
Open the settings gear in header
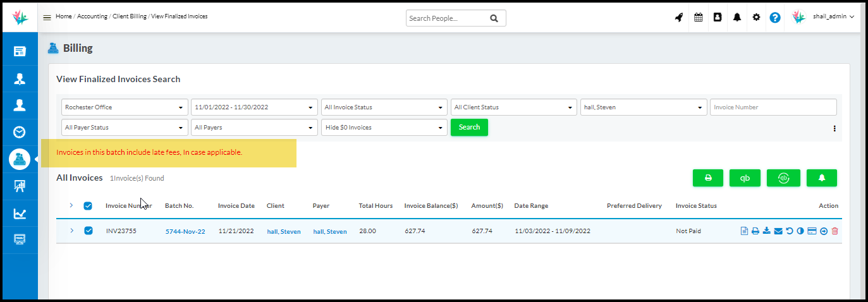click(x=756, y=18)
